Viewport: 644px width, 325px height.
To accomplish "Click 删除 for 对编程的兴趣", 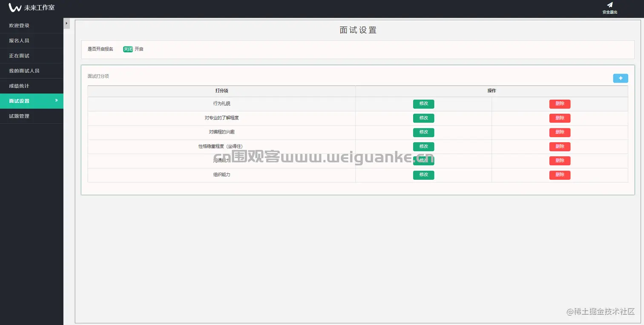I will point(560,132).
